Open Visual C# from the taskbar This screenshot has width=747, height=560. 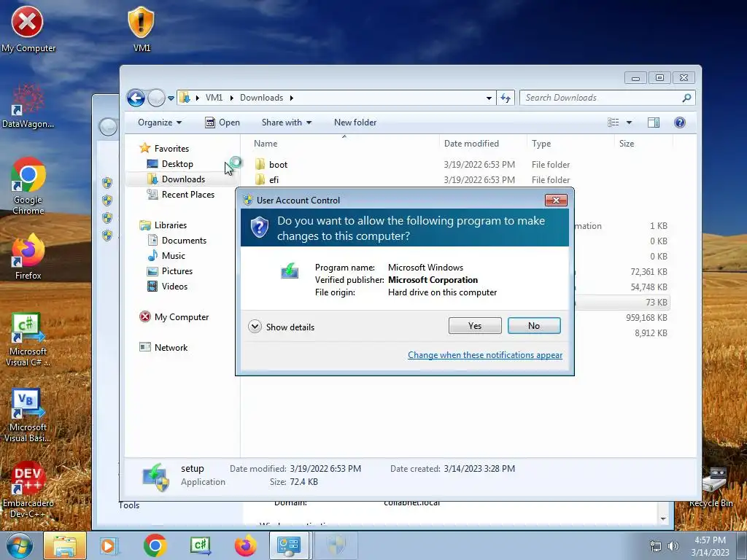point(200,545)
